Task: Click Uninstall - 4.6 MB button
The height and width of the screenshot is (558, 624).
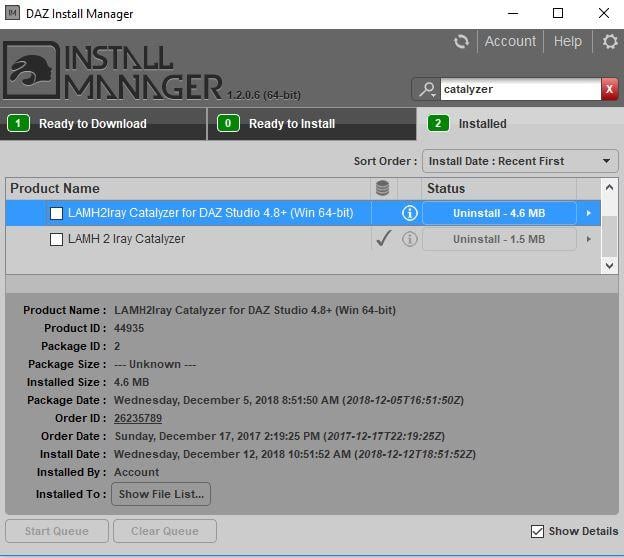Action: (499, 213)
